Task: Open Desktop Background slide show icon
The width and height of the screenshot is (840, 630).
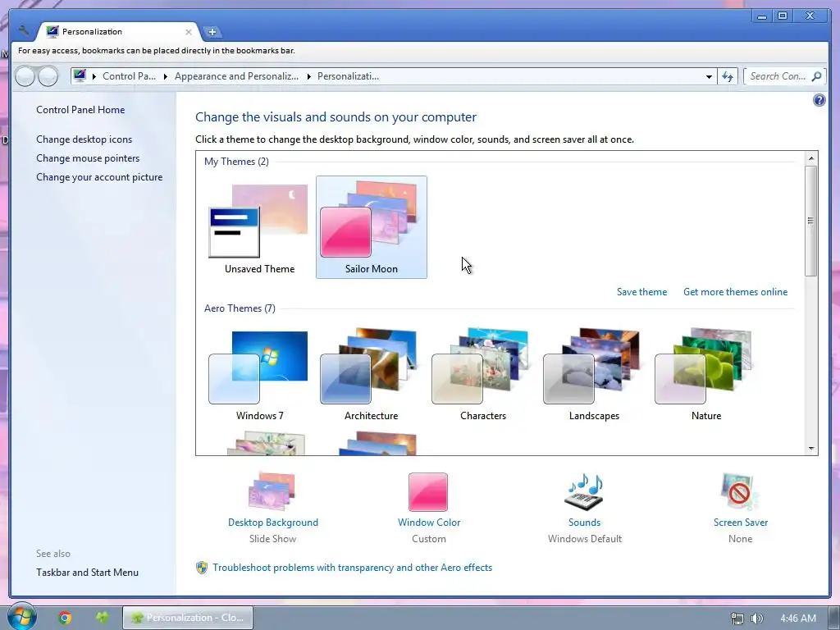Action: click(272, 492)
